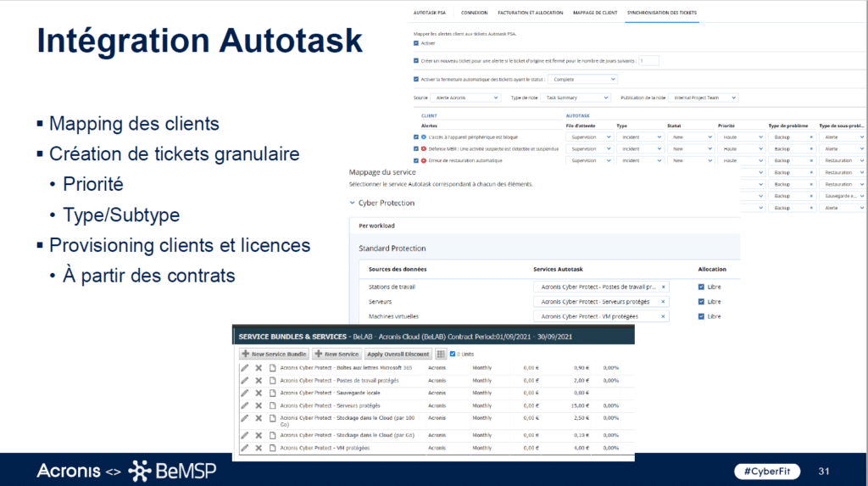
Task: Edit the Serveurs protégés service
Action: click(x=245, y=405)
